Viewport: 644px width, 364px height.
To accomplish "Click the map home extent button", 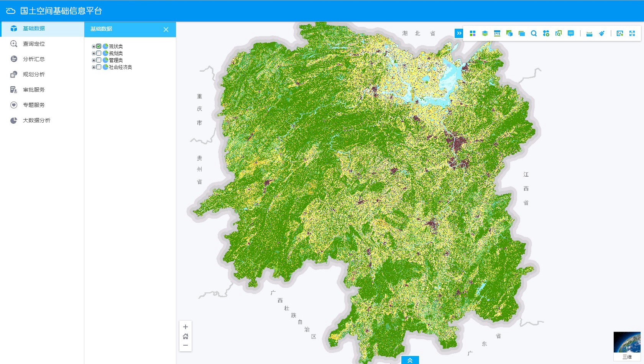I will [x=186, y=336].
